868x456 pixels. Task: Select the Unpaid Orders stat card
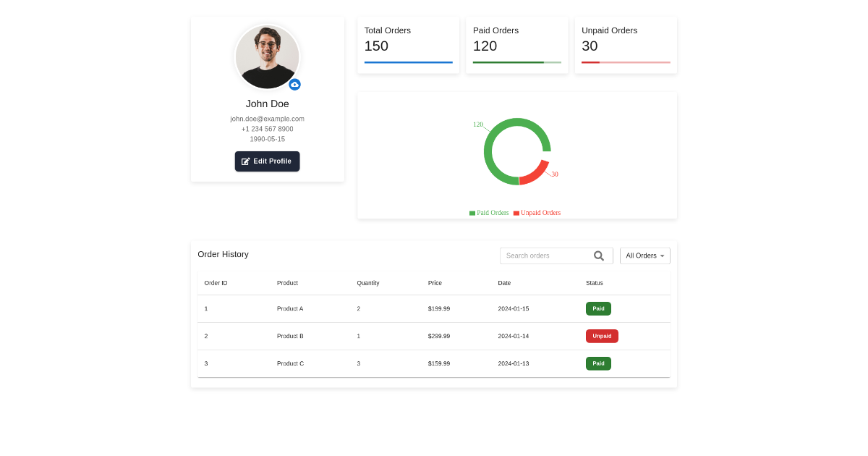[x=625, y=44]
